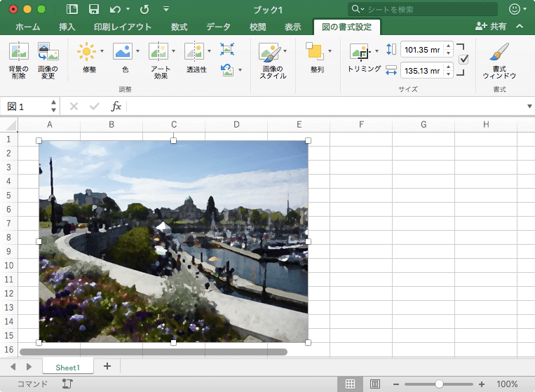Toggle the lock aspect ratio checkbox
535x392 pixels.
point(463,60)
